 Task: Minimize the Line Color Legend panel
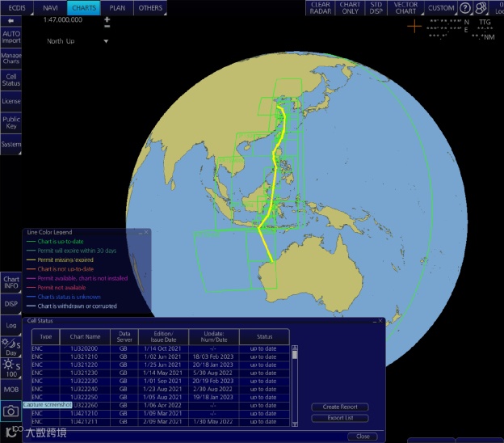[141, 233]
